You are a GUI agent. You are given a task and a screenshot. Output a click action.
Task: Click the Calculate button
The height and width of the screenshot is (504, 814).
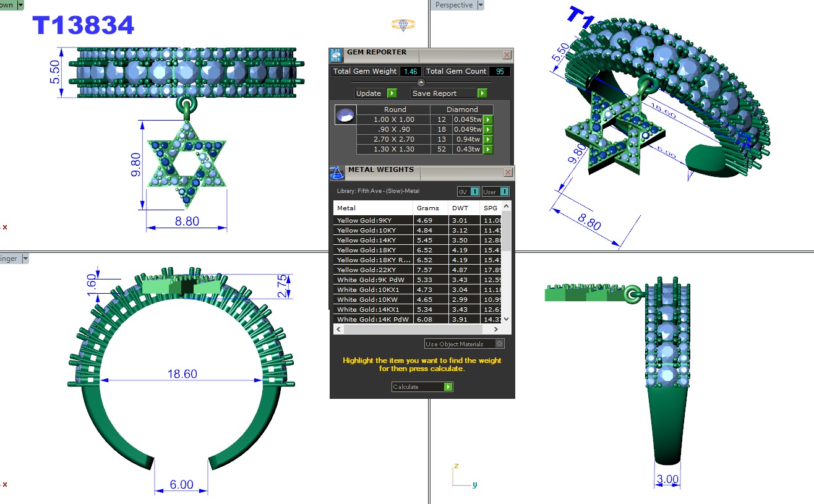coord(422,387)
